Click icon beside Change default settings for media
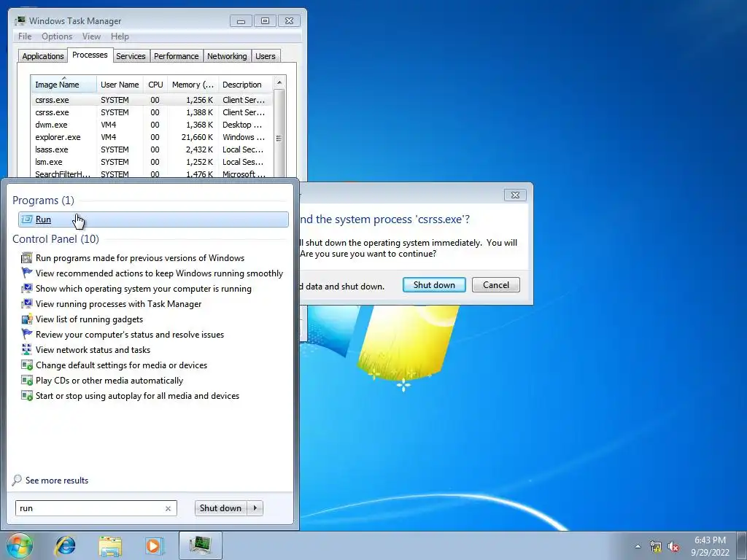 (x=27, y=365)
